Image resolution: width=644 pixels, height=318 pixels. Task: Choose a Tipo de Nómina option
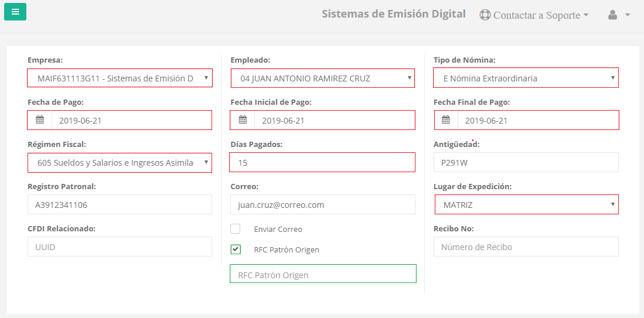tap(526, 78)
